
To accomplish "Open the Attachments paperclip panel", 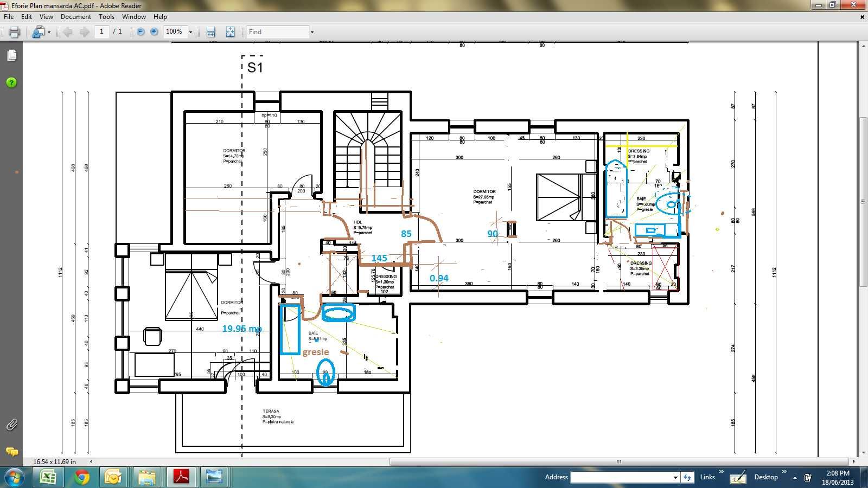I will tap(11, 425).
